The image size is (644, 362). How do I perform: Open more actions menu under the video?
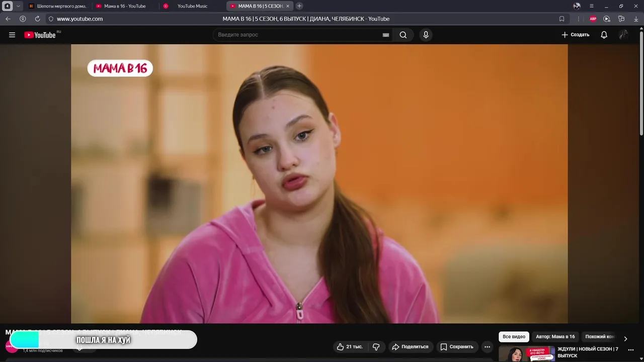[487, 346]
